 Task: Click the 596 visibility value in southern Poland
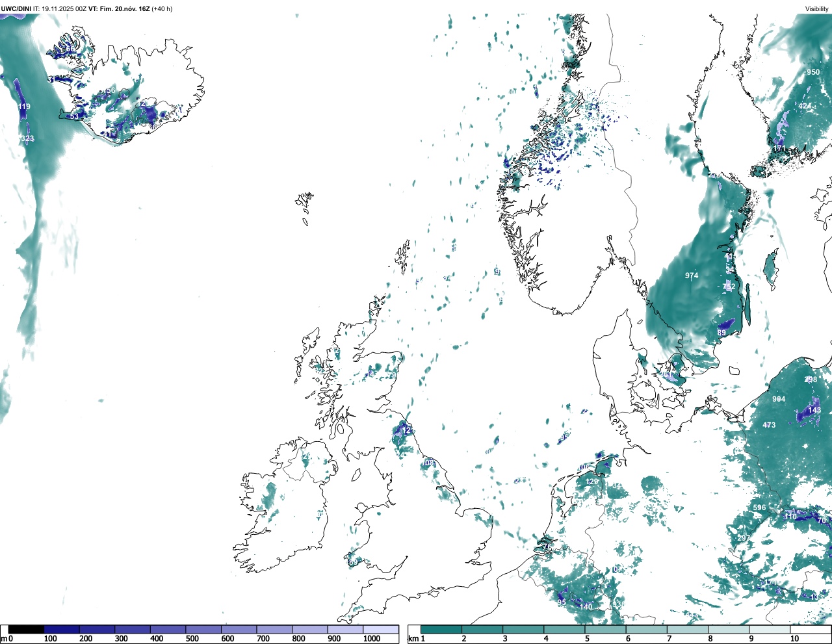pos(759,508)
